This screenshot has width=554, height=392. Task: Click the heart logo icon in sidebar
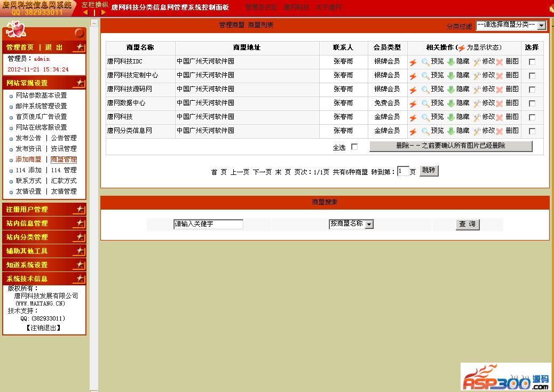[x=16, y=29]
